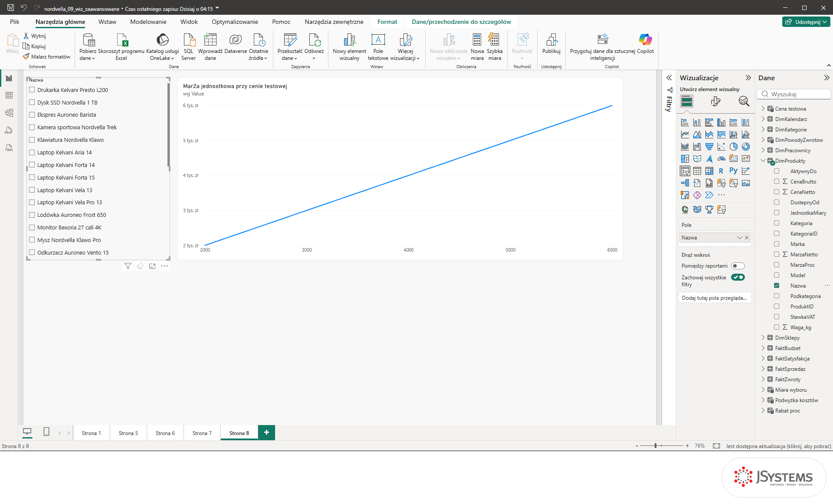Screen dimensions: 833x504
Task: Open the Modelowanie ribbon tab
Action: coord(148,22)
